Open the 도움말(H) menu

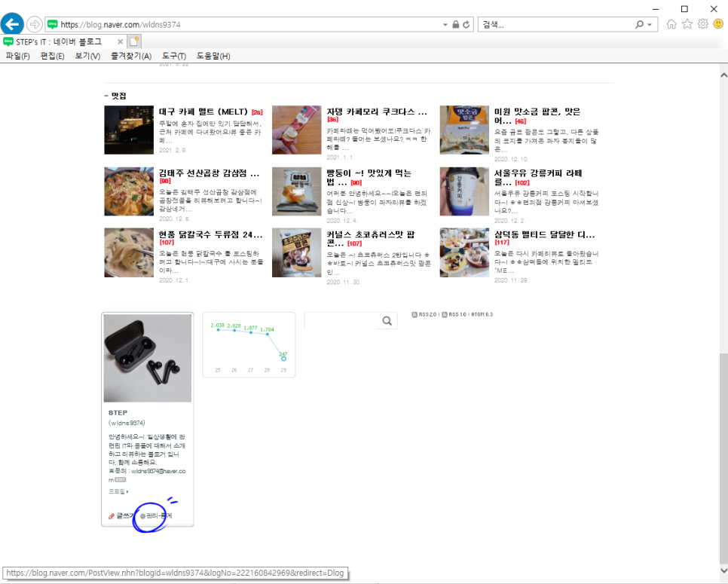pyautogui.click(x=213, y=57)
